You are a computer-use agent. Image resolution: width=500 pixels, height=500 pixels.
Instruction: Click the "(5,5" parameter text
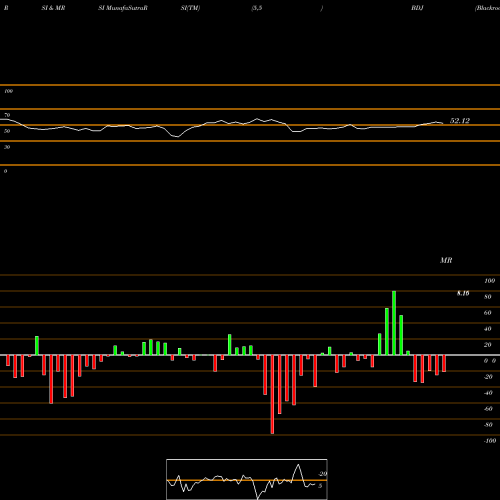pos(257,8)
